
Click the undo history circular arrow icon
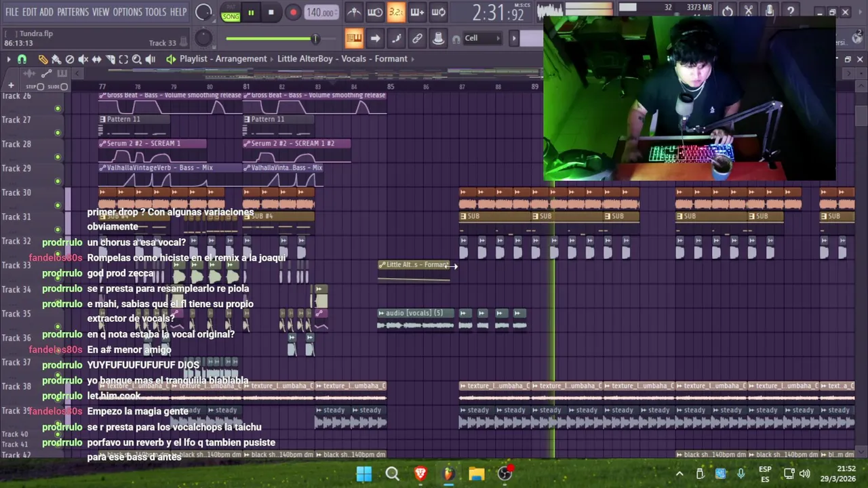coord(728,12)
